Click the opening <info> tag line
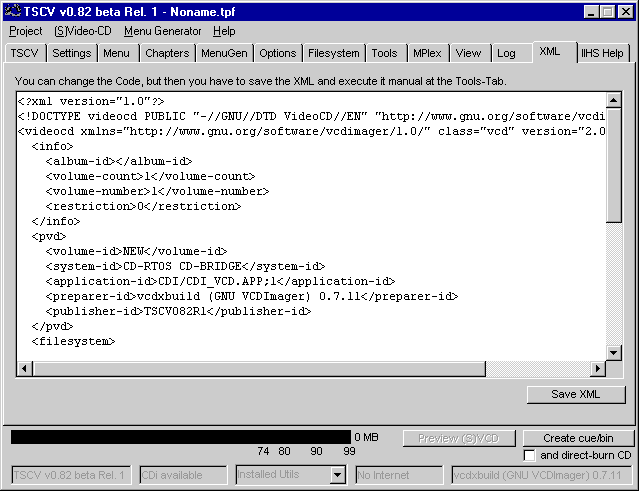Viewport: 639px width, 491px height. (52, 147)
